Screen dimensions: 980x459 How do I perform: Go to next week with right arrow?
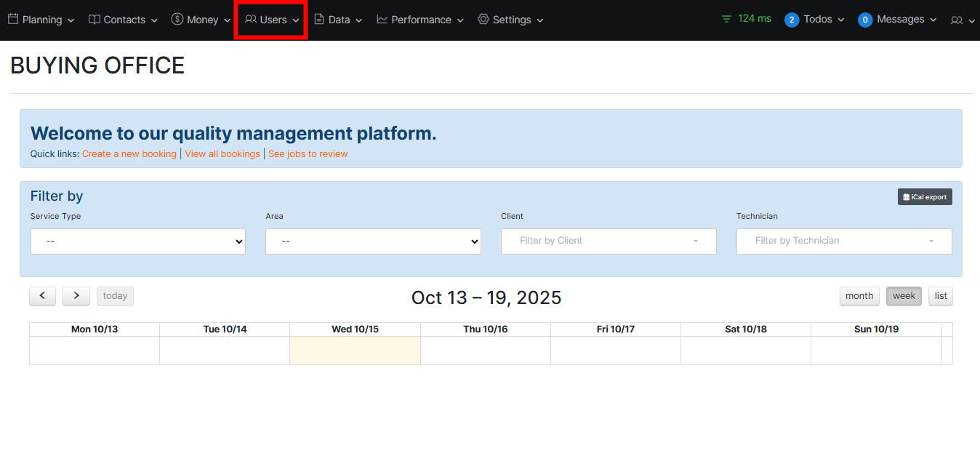[76, 296]
